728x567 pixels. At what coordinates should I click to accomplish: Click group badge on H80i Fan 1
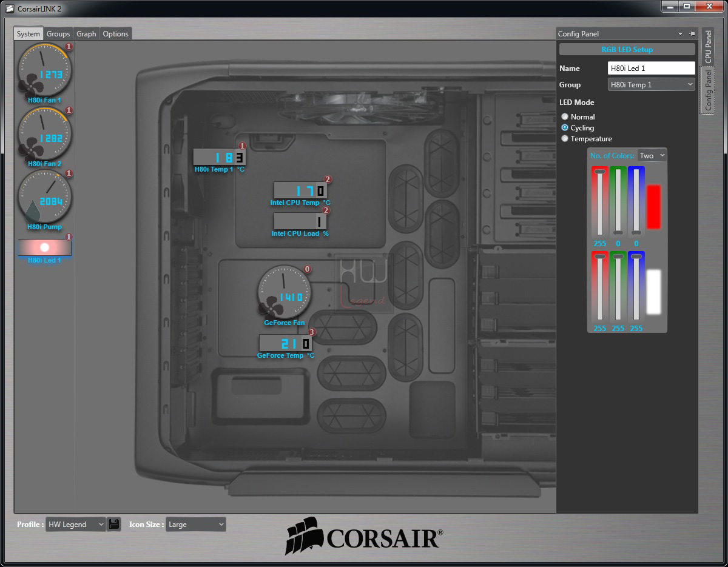(69, 47)
